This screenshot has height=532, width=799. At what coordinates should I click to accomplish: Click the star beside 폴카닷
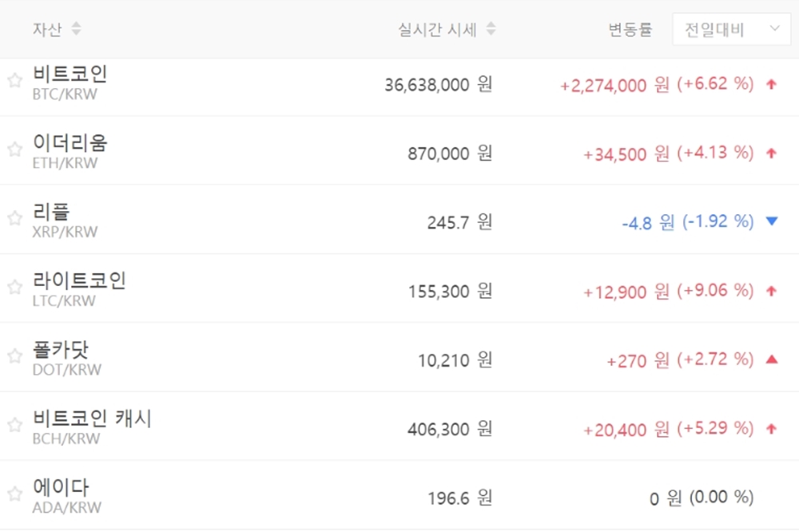(x=14, y=356)
